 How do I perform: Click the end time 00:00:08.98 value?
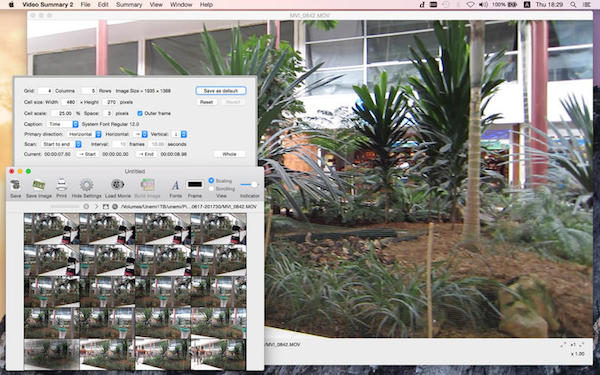pyautogui.click(x=174, y=154)
